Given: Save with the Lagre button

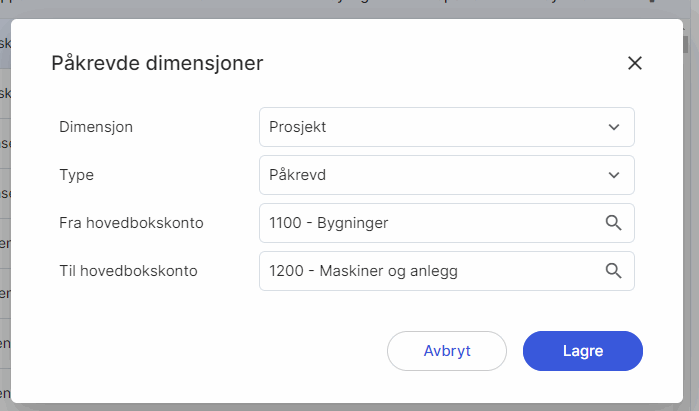Looking at the screenshot, I should [582, 351].
